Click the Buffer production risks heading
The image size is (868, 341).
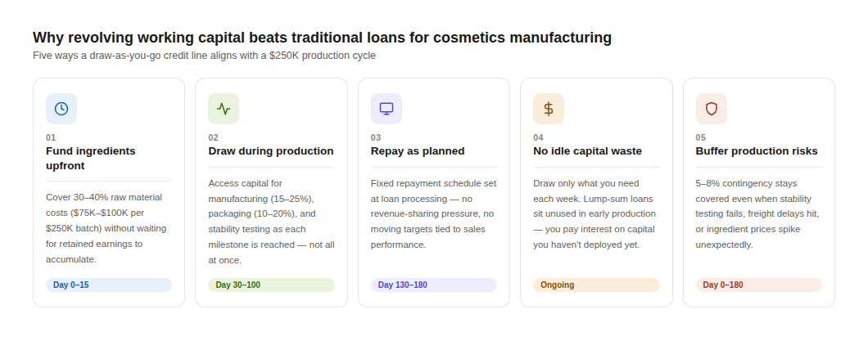click(x=757, y=151)
